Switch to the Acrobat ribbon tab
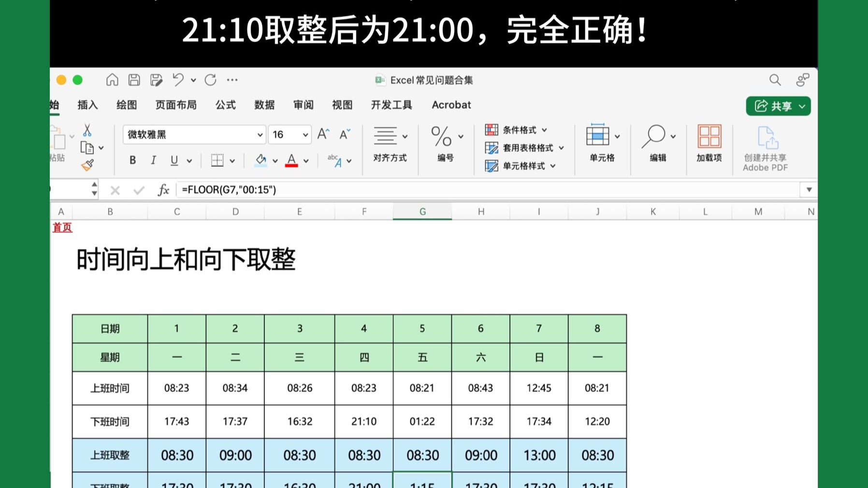The height and width of the screenshot is (488, 868). pyautogui.click(x=450, y=105)
